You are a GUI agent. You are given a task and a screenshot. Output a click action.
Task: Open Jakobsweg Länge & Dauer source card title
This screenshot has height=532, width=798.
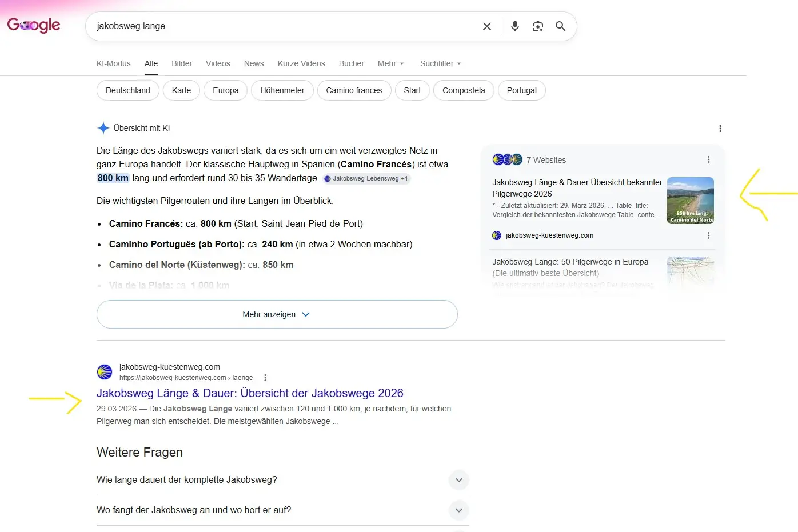(577, 188)
